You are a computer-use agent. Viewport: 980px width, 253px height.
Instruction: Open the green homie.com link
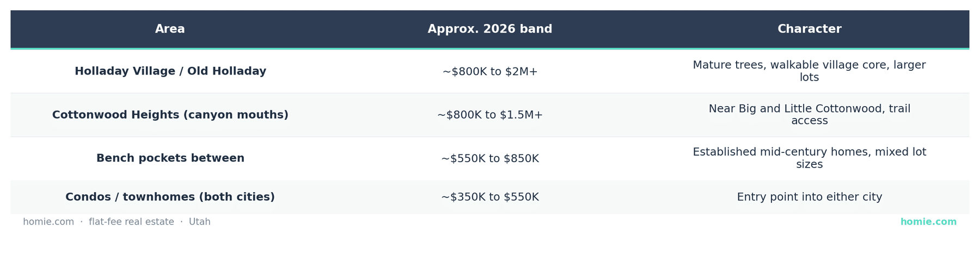928,222
